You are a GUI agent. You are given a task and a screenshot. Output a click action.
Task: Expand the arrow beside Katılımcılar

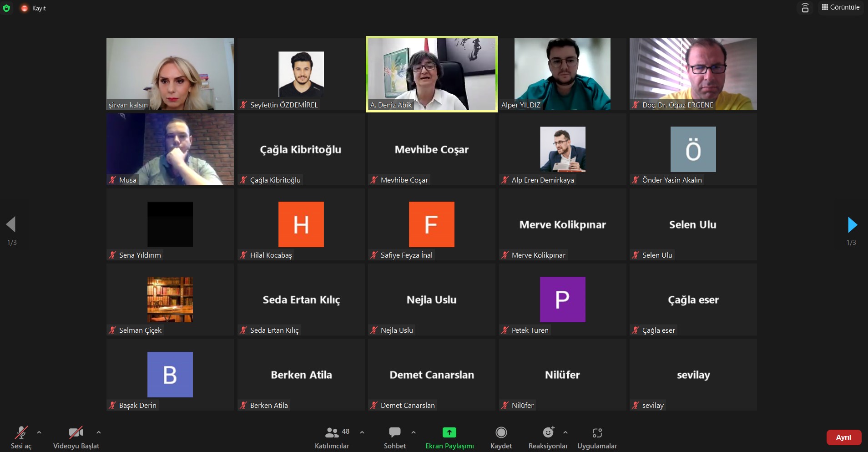362,432
